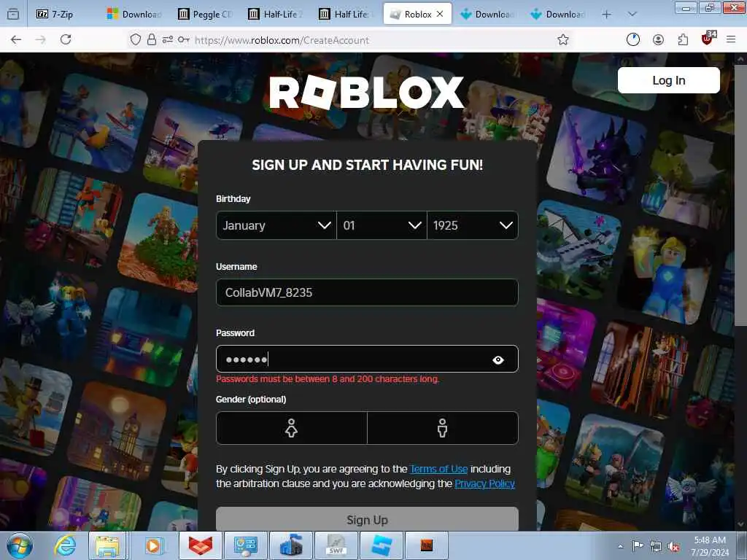This screenshot has height=560, width=747.
Task: Expand the list all tabs chevron
Action: [x=632, y=15]
